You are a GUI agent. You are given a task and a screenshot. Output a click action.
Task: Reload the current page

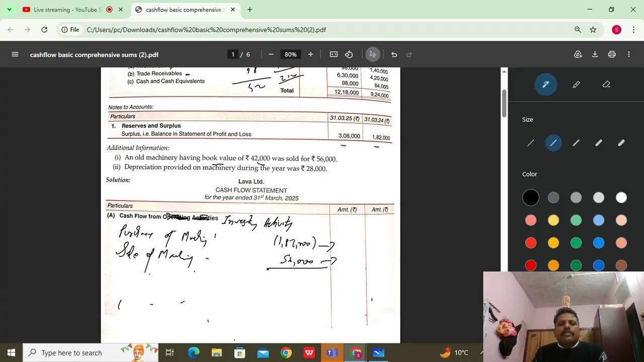click(x=44, y=30)
